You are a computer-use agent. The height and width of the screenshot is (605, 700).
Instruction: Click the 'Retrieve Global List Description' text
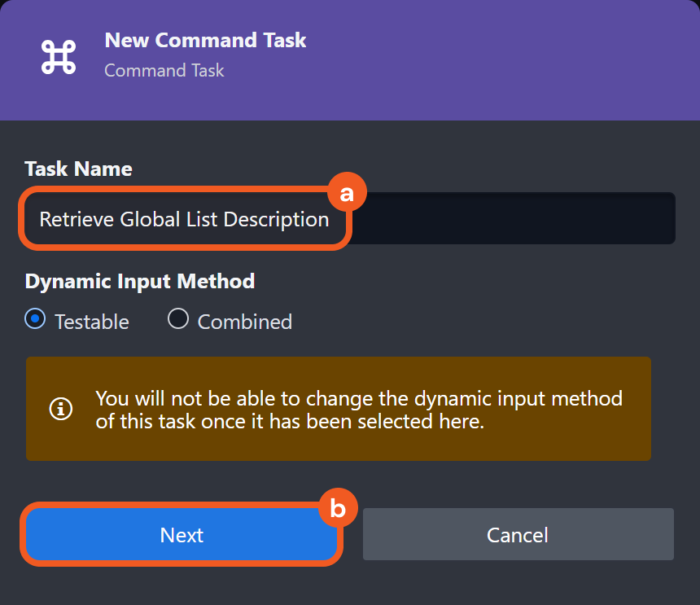point(184,219)
